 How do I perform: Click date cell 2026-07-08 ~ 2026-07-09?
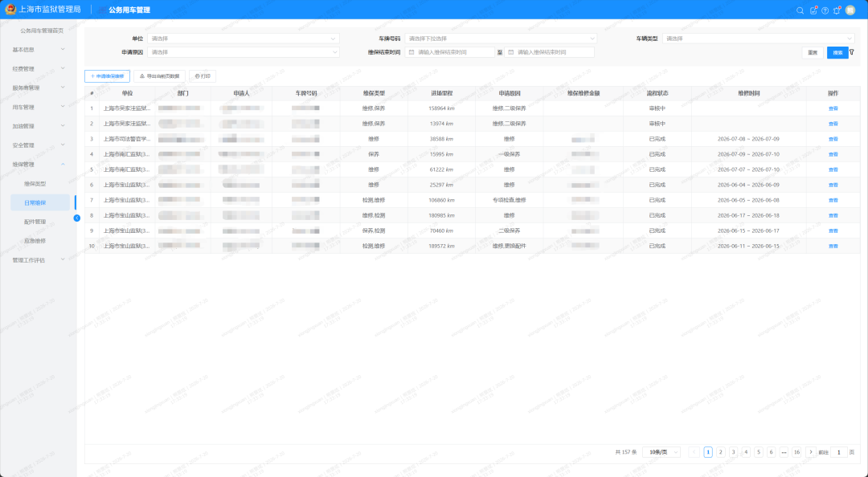(748, 139)
